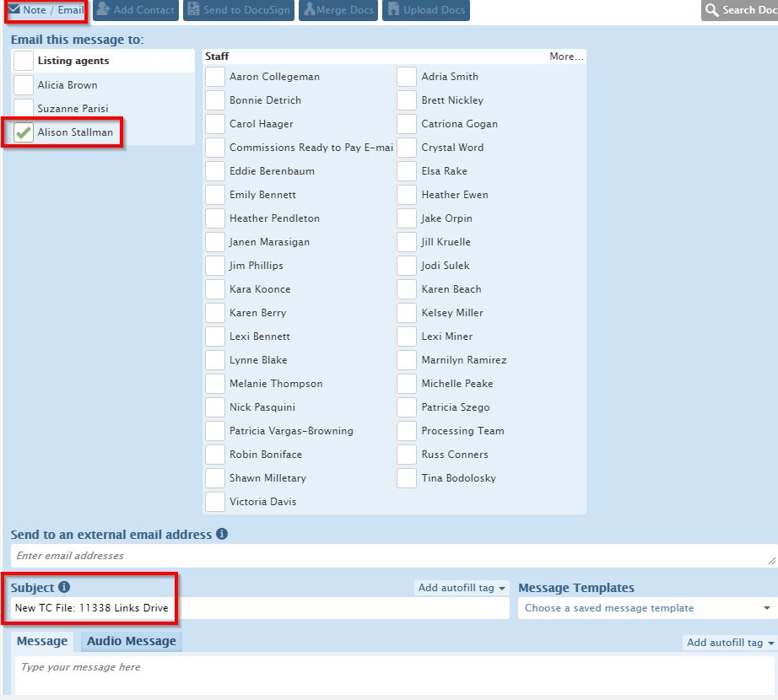Open the saved message template dropdown
The width and height of the screenshot is (778, 700).
click(647, 608)
